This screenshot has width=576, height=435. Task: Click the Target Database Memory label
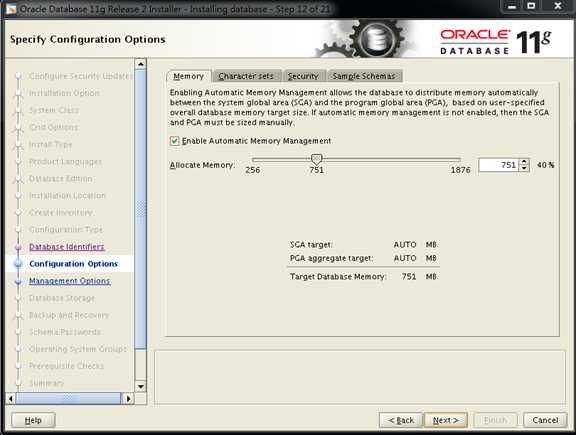coord(338,277)
